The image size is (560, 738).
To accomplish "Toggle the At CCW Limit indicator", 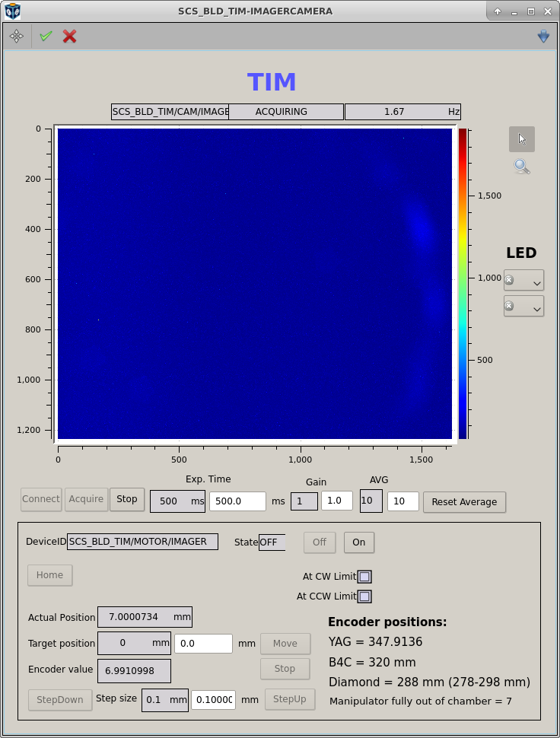I will pyautogui.click(x=364, y=596).
